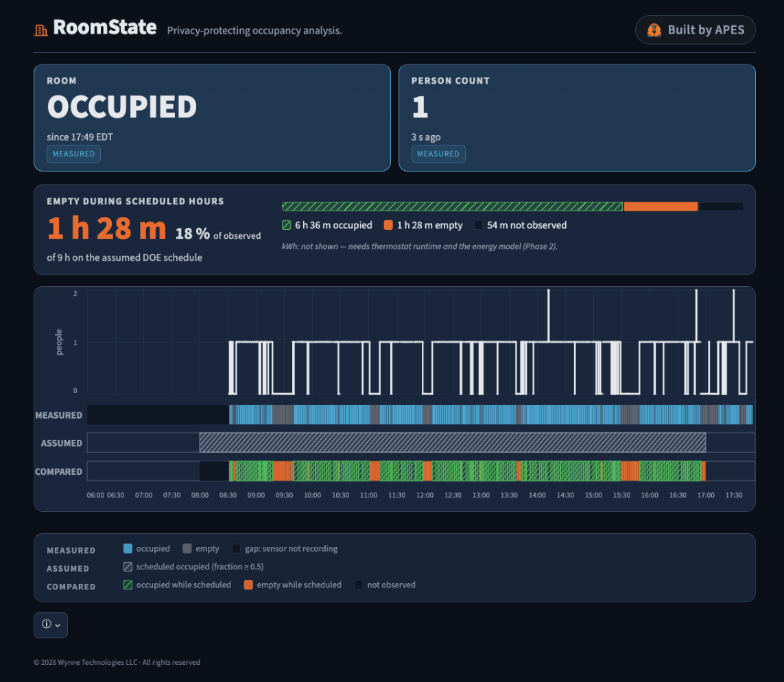Click 'since 17:49 EDT' text

coord(80,137)
